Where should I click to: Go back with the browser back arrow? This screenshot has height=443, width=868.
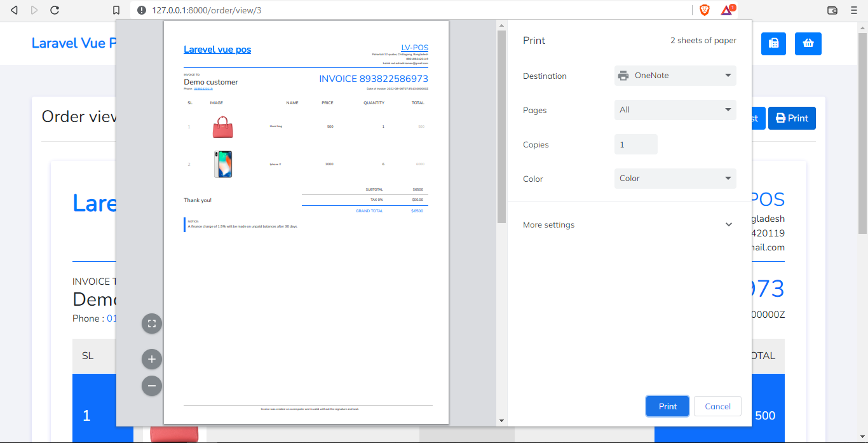[x=14, y=10]
